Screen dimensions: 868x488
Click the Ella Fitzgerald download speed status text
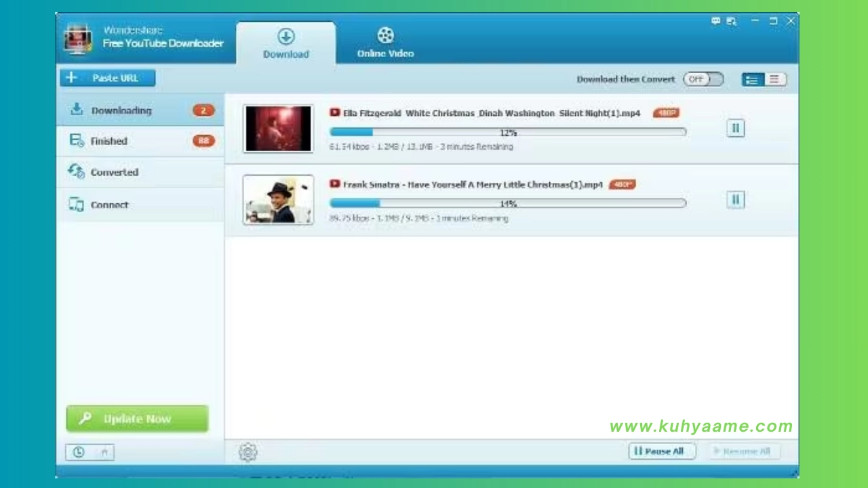(421, 146)
